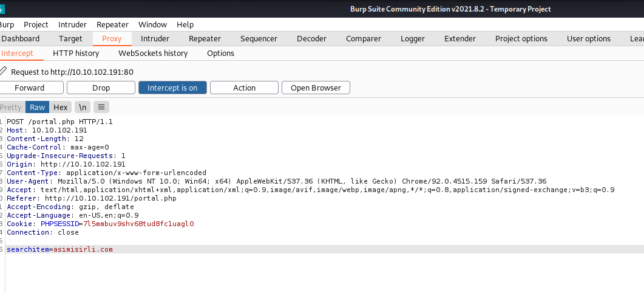This screenshot has height=293, width=644.
Task: Click the Drop button
Action: [101, 88]
